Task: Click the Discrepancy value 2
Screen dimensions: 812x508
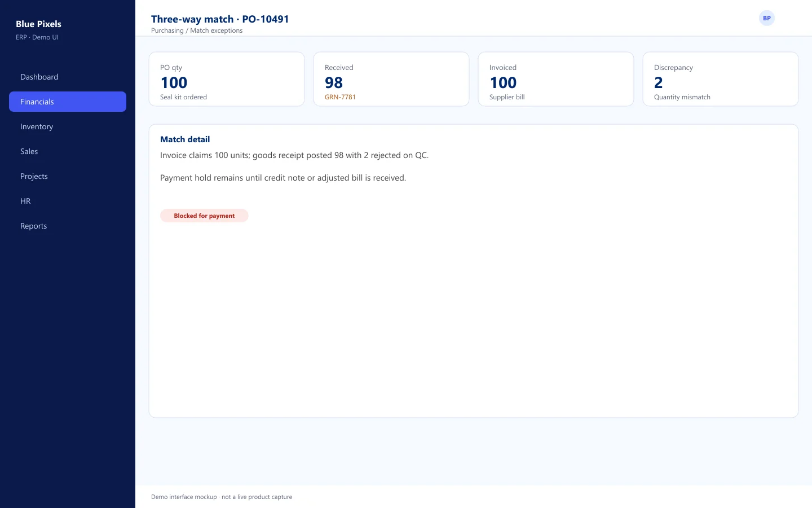Action: coord(658,82)
